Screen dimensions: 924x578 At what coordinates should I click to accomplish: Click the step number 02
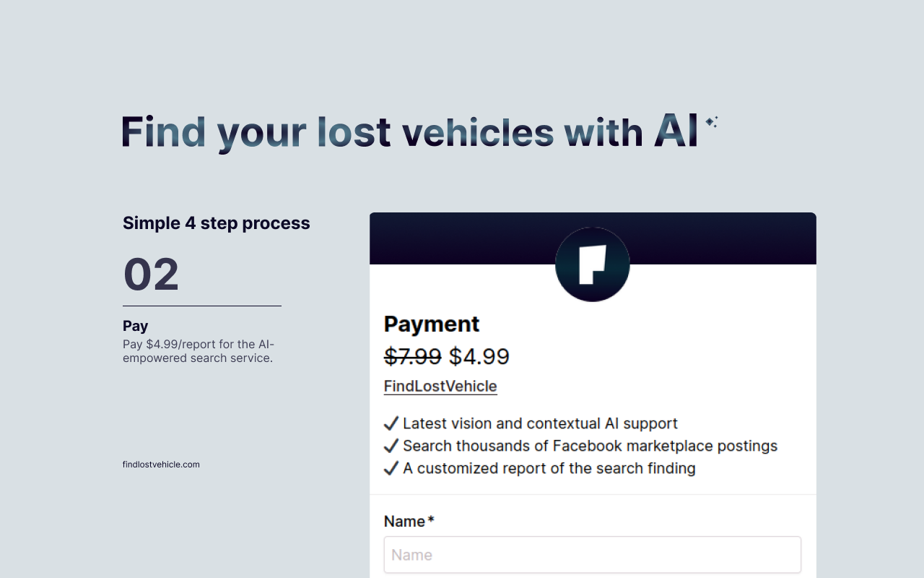(151, 275)
